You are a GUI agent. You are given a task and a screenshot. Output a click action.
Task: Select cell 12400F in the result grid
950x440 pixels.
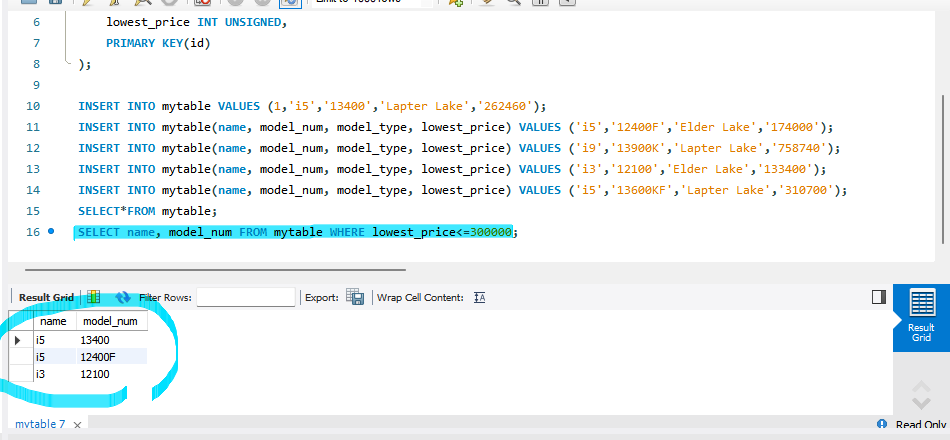click(111, 357)
